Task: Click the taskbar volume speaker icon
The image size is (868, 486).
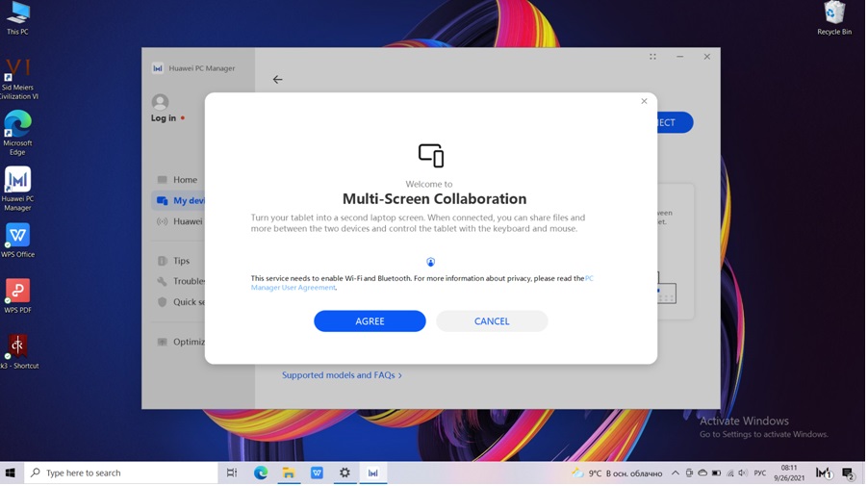Action: click(744, 473)
